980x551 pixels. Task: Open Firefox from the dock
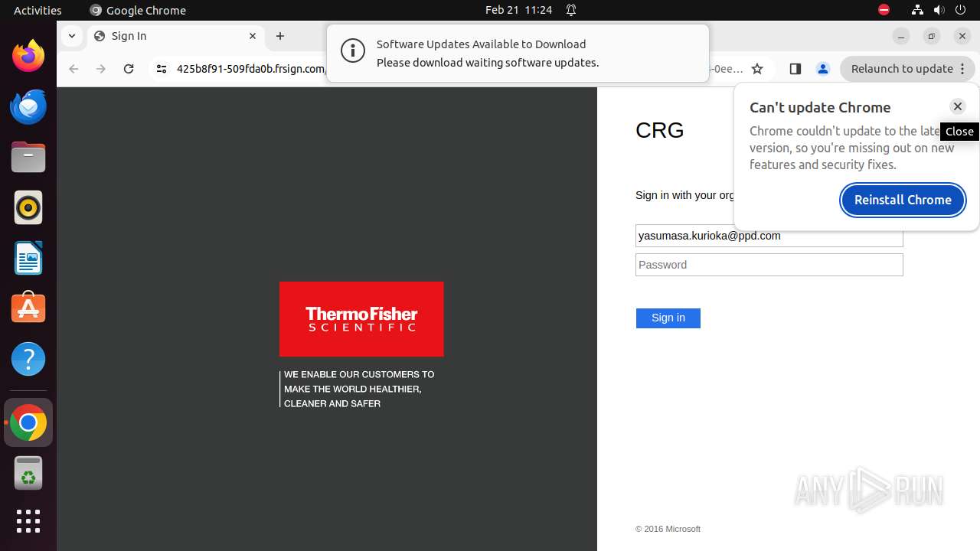pyautogui.click(x=28, y=56)
